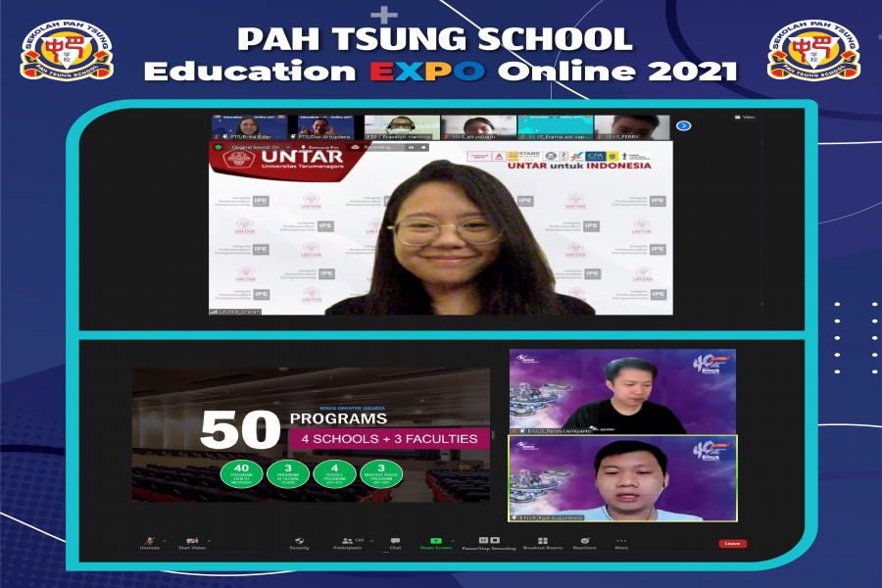Click the Unmute microphone icon
The image size is (882, 588).
click(150, 540)
